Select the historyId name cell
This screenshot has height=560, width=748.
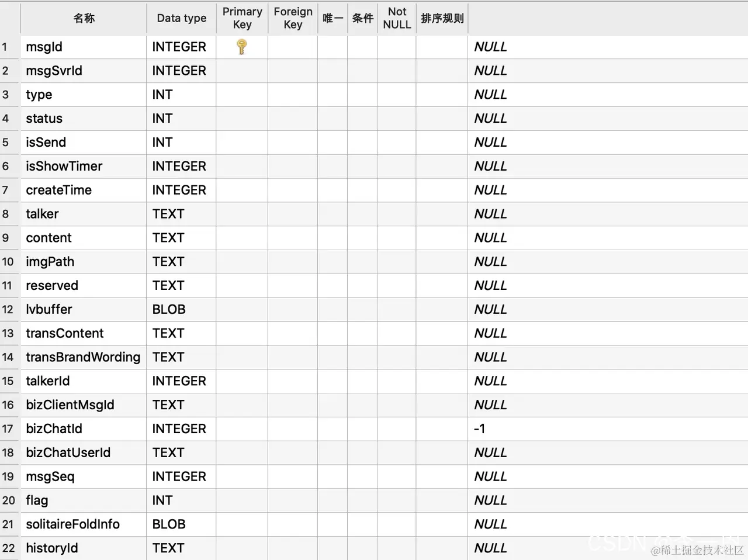[84, 548]
